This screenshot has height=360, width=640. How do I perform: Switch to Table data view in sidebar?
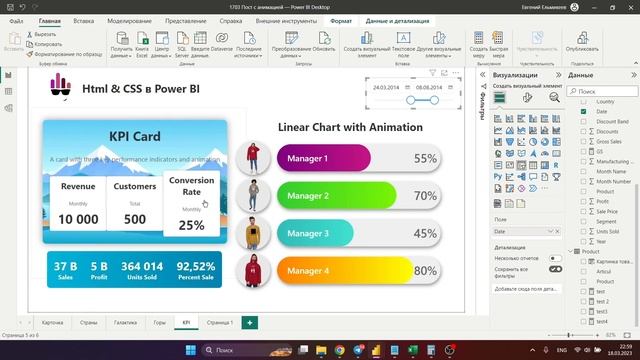[x=9, y=91]
